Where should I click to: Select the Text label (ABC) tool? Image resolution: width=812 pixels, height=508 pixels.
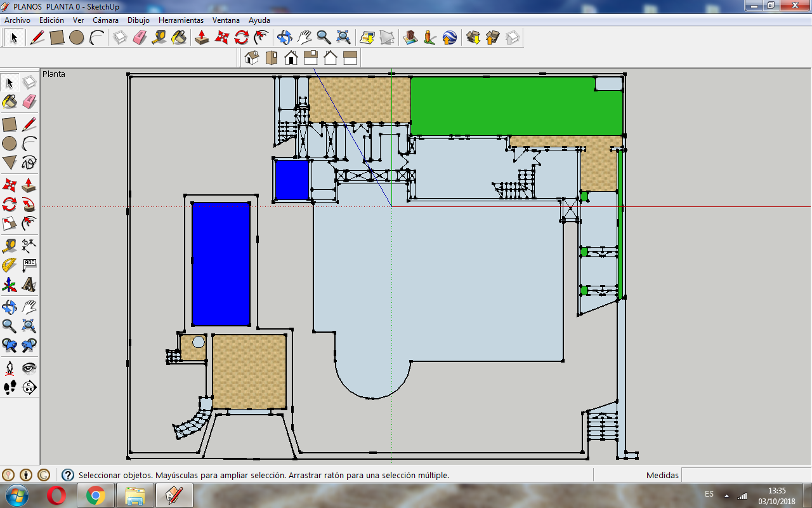(29, 265)
